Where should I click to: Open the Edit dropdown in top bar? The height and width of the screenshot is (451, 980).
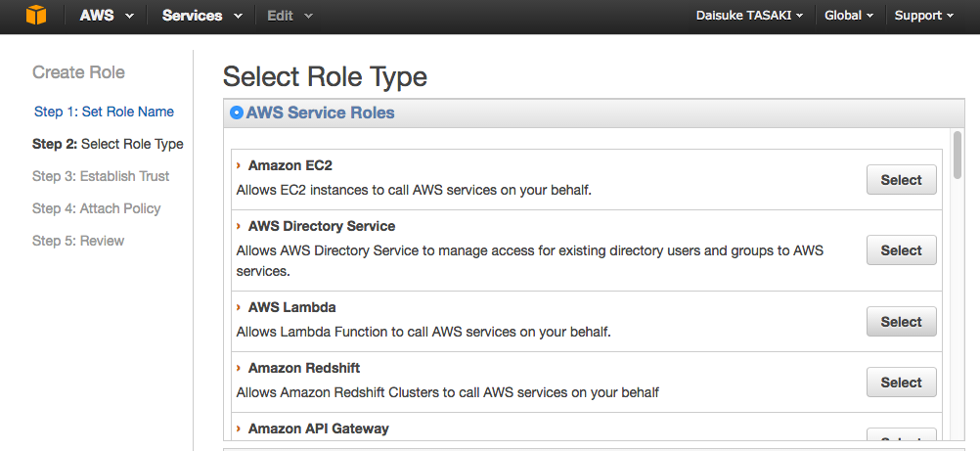(x=290, y=16)
